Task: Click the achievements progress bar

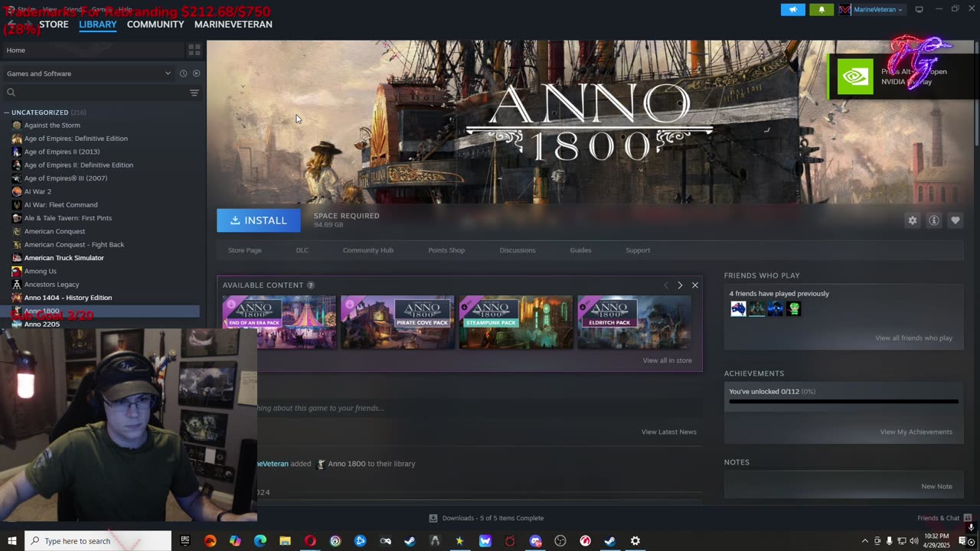Action: click(844, 401)
